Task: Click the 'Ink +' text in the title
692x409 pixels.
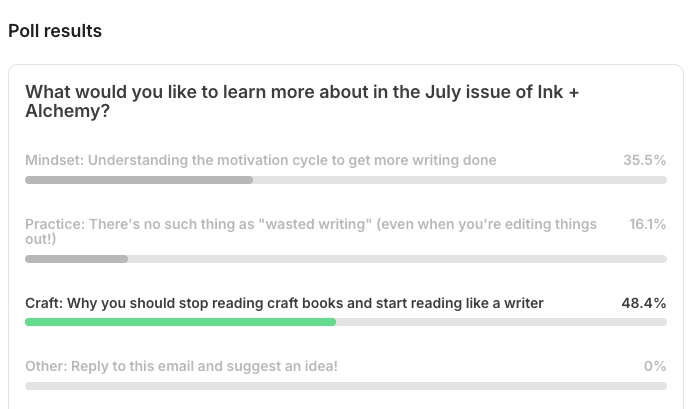Action: pos(558,92)
